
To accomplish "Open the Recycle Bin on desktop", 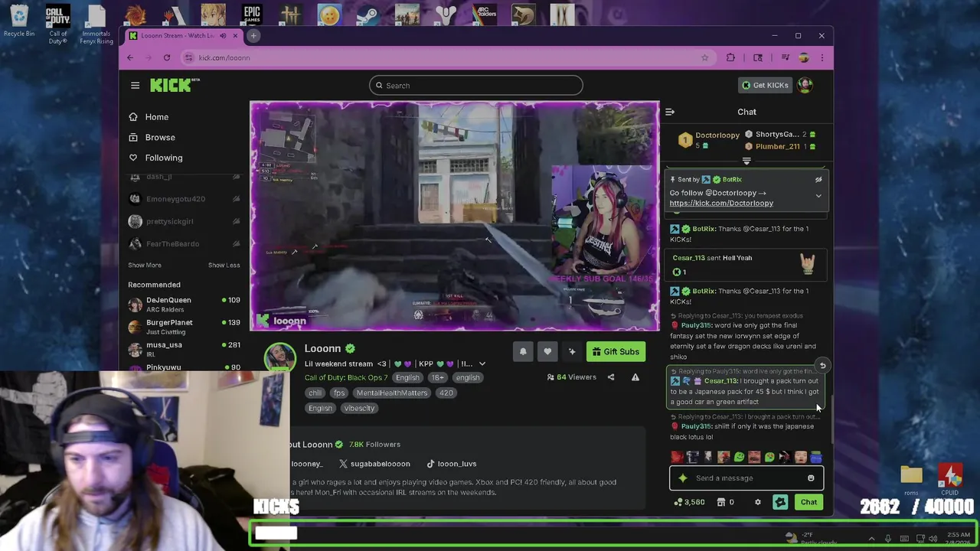I will coord(19,21).
